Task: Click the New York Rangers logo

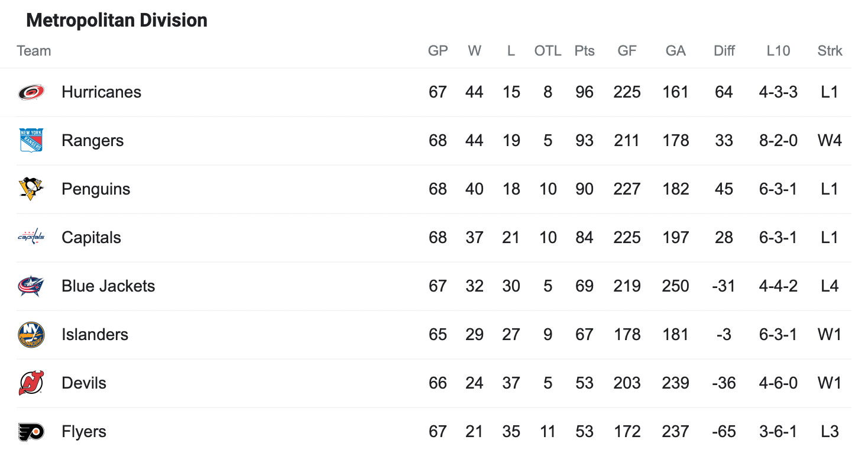Action: point(31,141)
